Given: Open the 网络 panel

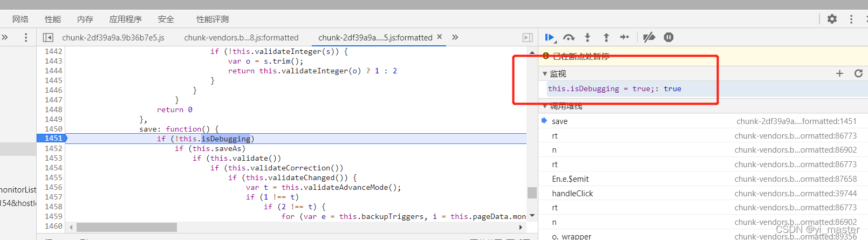Looking at the screenshot, I should click(20, 19).
